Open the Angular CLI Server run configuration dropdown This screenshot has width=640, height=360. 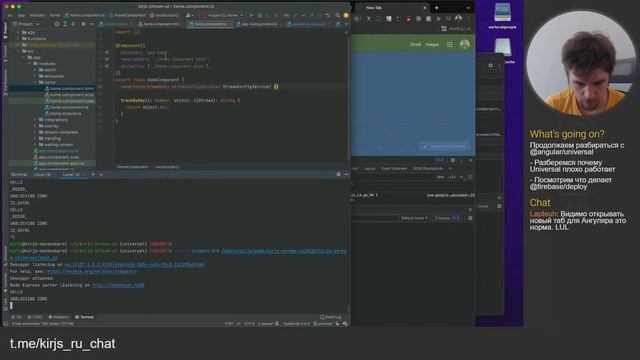(x=223, y=15)
